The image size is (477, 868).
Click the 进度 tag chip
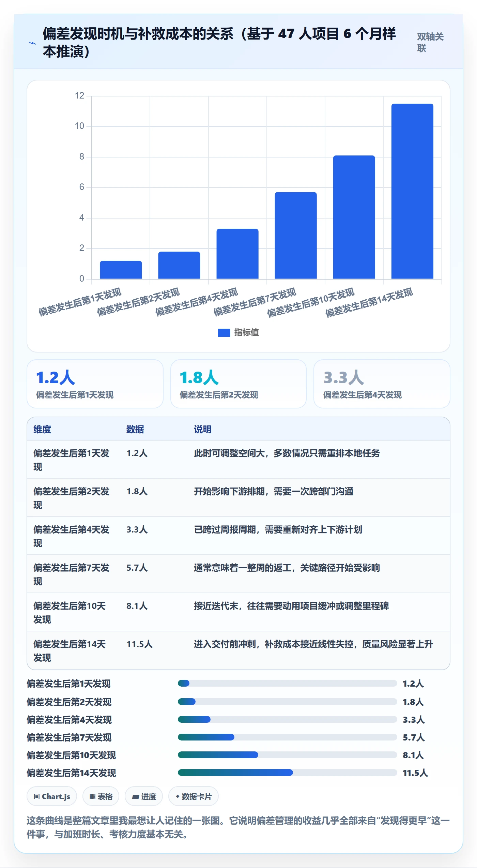click(144, 796)
